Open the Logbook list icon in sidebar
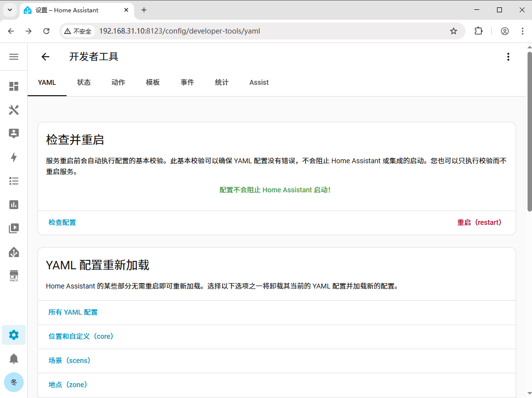The image size is (532, 398). point(14,181)
